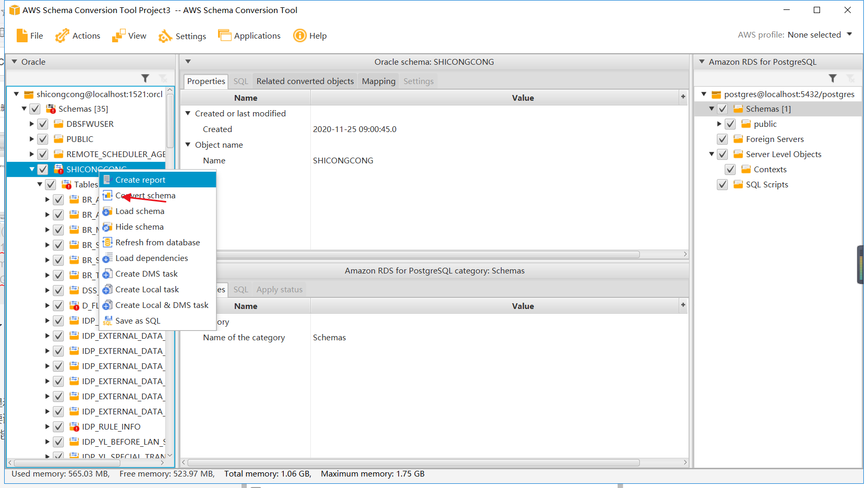
Task: Toggle the SHICONGCONG schema checkbox
Action: pos(43,170)
